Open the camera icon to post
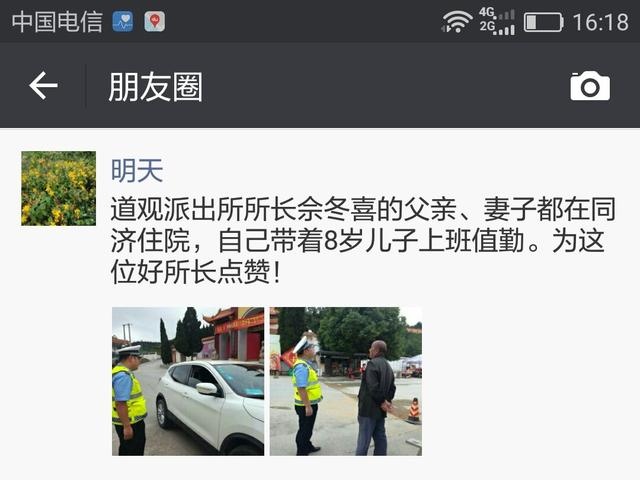This screenshot has width=640, height=480. point(590,86)
